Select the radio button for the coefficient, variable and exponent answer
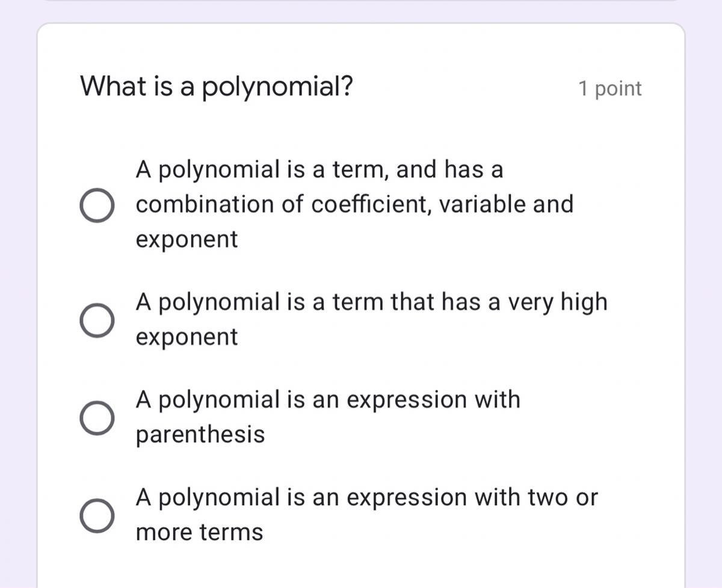This screenshot has height=588, width=722. tap(96, 205)
